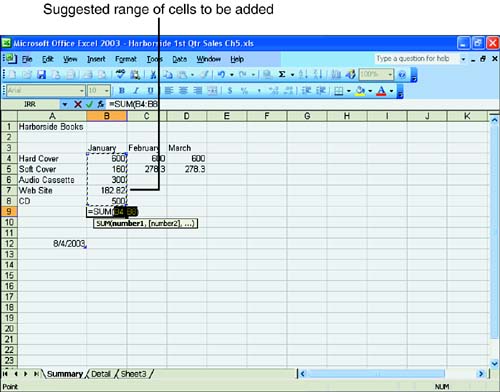Toggle Italic formatting
Viewport: 500px width, 392px height.
point(136,91)
